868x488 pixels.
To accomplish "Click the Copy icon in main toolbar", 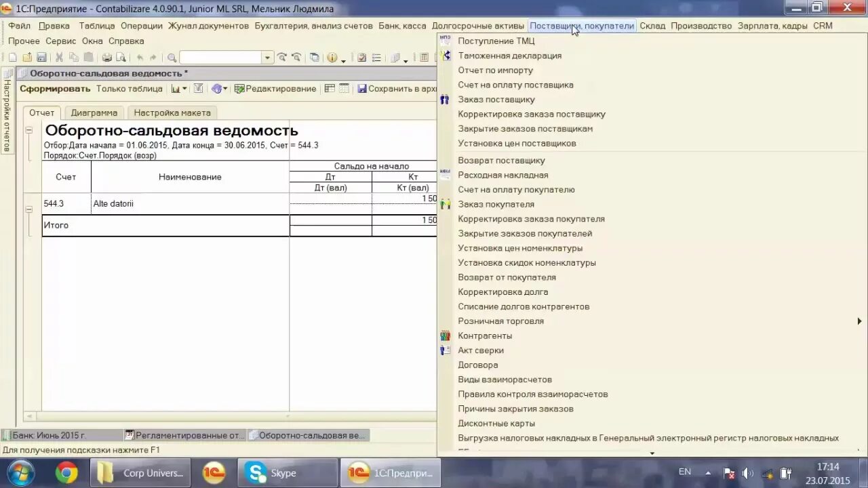I will coord(73,58).
